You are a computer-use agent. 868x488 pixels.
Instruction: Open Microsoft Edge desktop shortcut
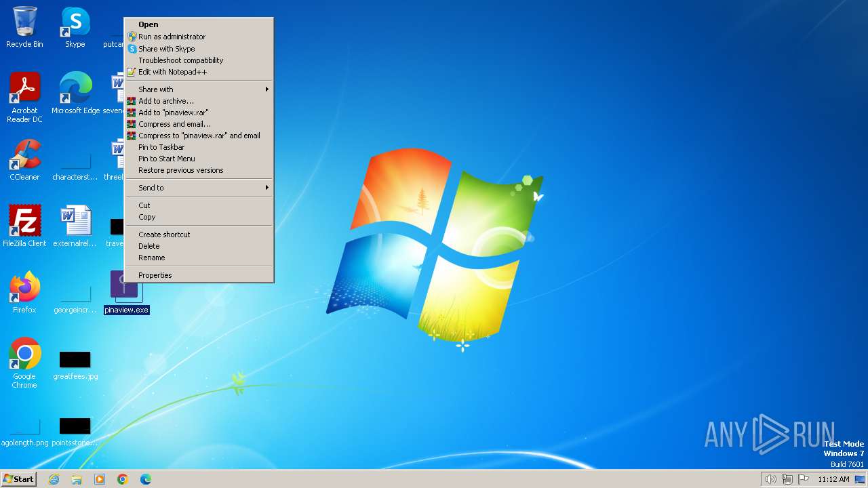pos(75,94)
